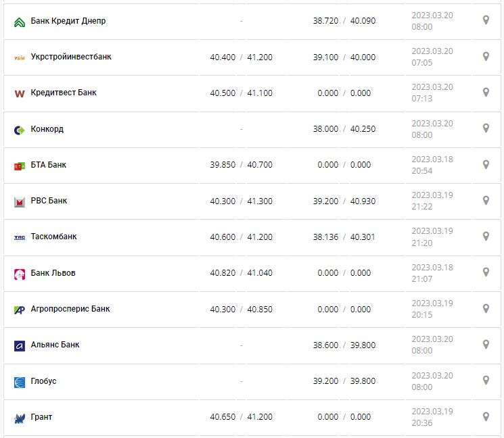This screenshot has height=438, width=504.
Task: Click the Банк Львов logo icon
Action: pyautogui.click(x=19, y=274)
